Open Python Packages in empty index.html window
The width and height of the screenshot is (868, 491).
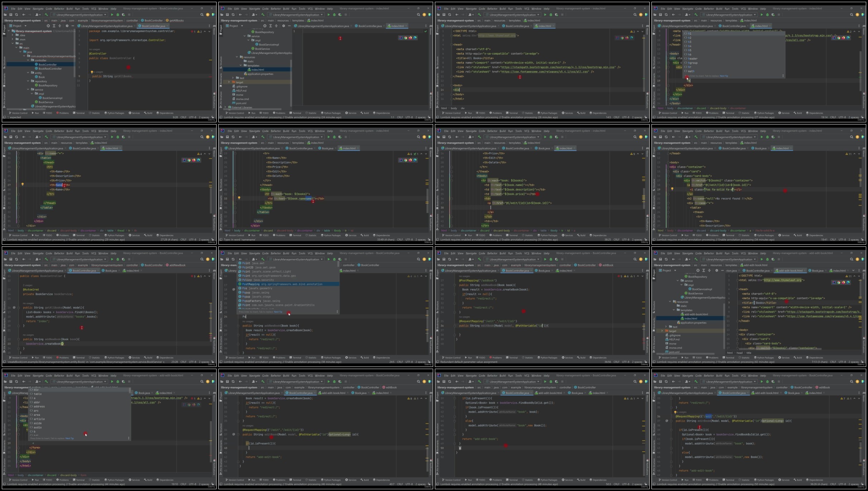[331, 113]
